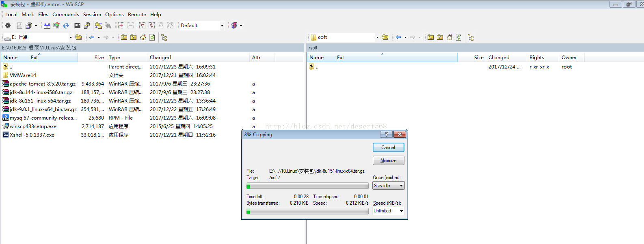Sort local files by Size column

click(x=92, y=58)
